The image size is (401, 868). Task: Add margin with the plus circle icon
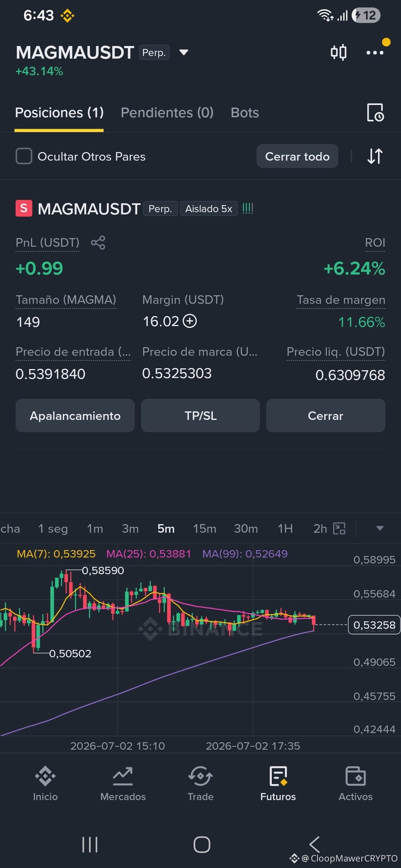[190, 321]
